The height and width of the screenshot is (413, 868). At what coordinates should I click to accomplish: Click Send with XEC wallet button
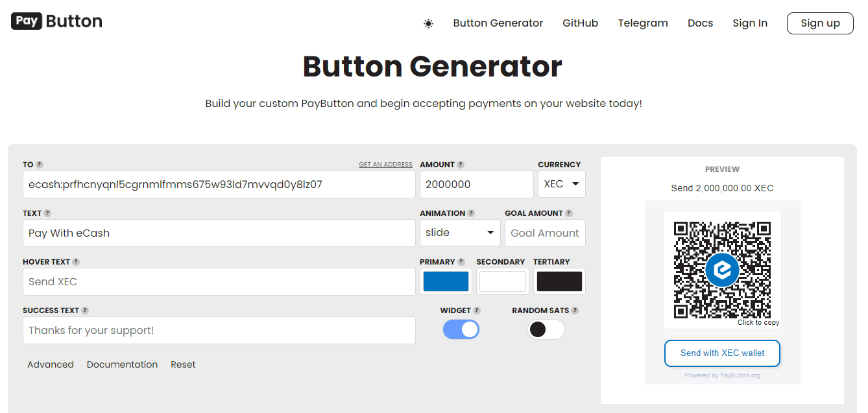[x=722, y=353]
